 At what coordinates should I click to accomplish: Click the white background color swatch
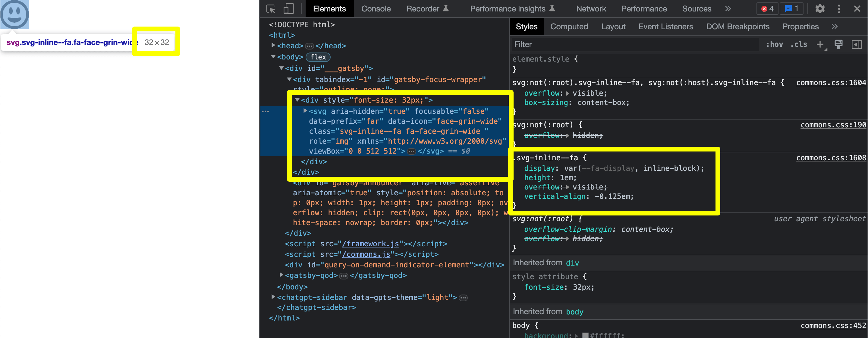click(585, 335)
